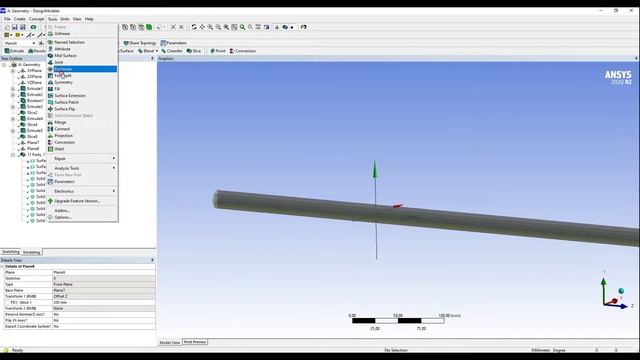Open the Create menu

click(20, 19)
